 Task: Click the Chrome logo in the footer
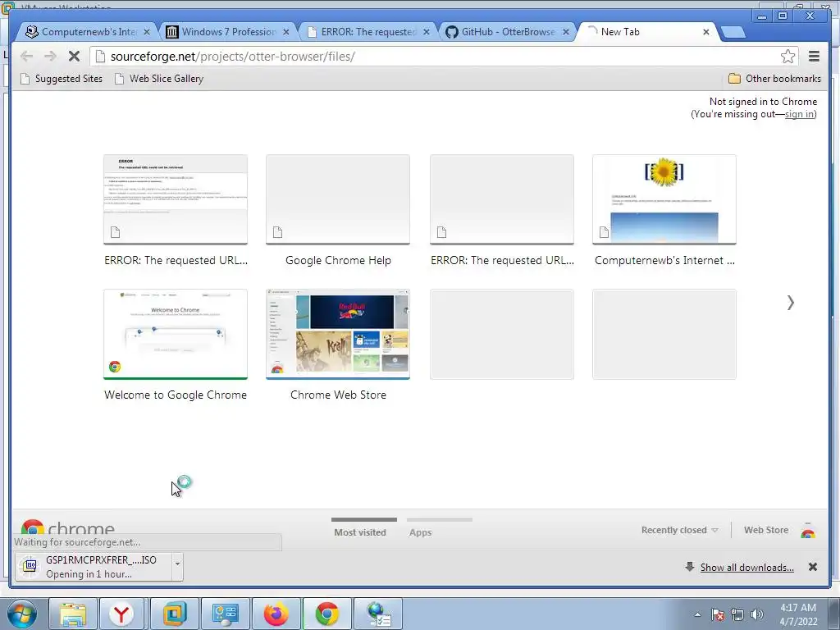tap(32, 527)
